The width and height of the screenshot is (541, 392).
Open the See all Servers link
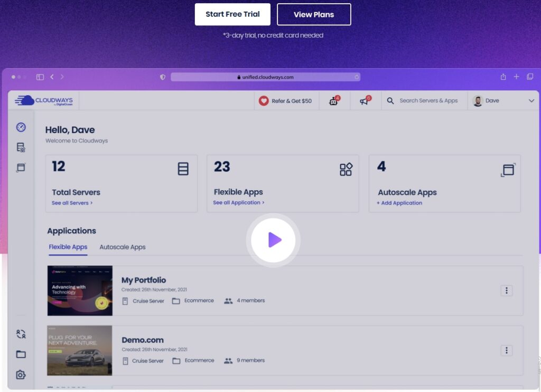(72, 203)
